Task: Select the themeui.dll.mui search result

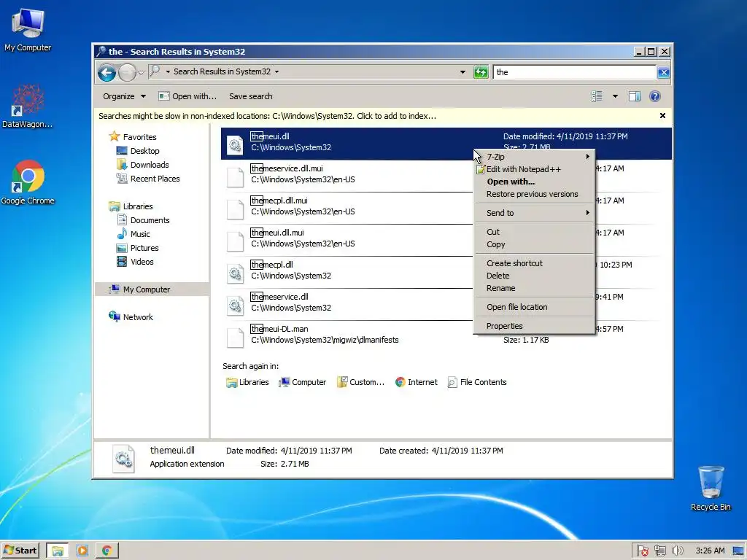Action: [x=347, y=240]
